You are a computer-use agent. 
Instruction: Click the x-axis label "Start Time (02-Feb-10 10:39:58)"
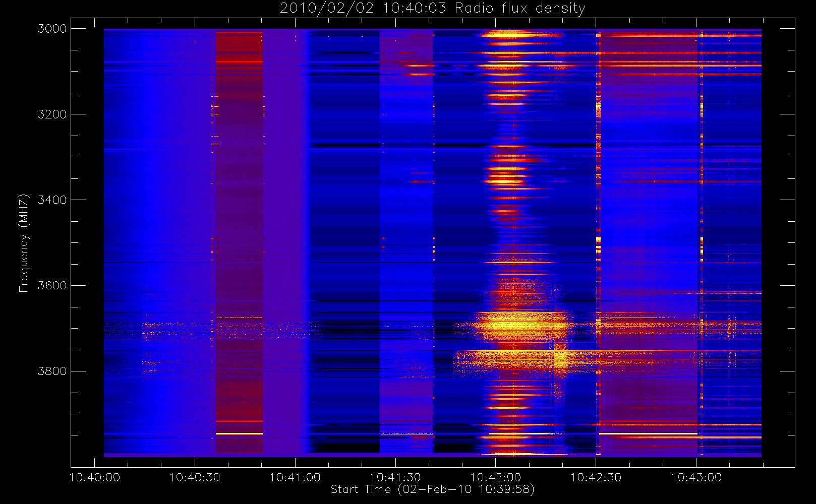tap(432, 489)
